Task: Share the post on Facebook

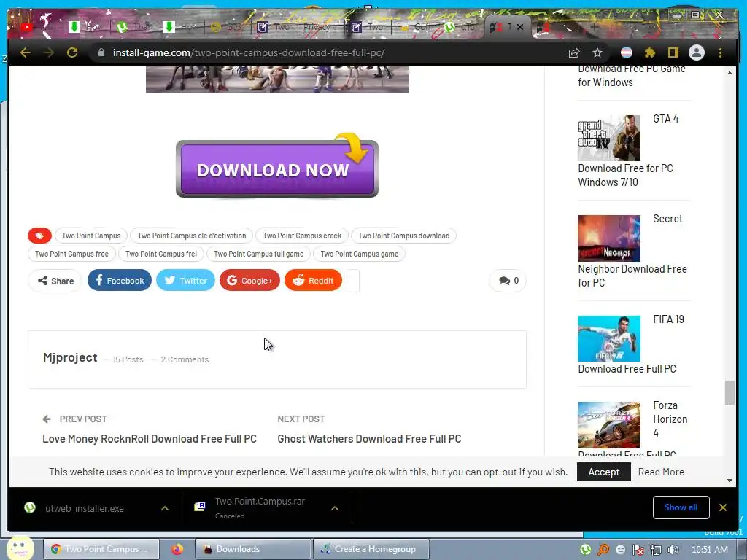Action: pos(120,281)
